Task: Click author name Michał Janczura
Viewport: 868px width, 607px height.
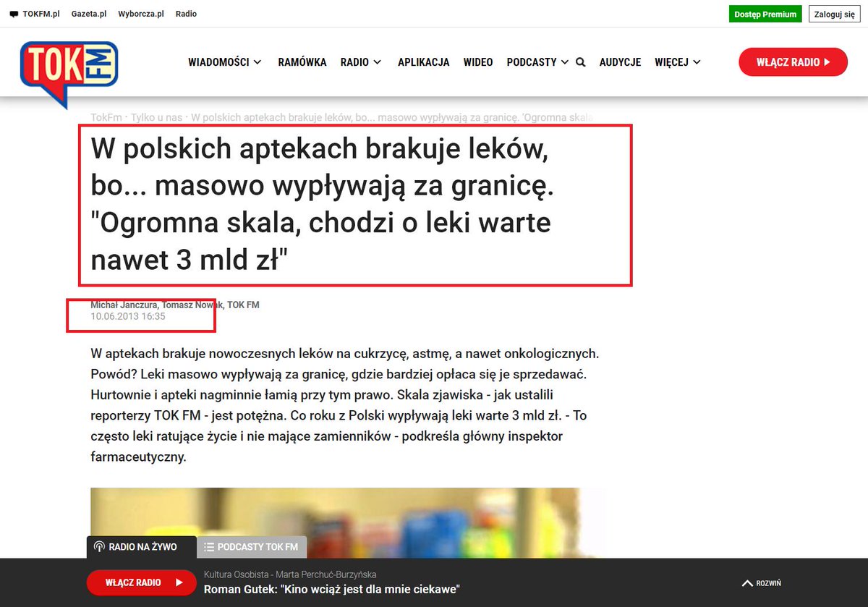Action: [x=124, y=305]
